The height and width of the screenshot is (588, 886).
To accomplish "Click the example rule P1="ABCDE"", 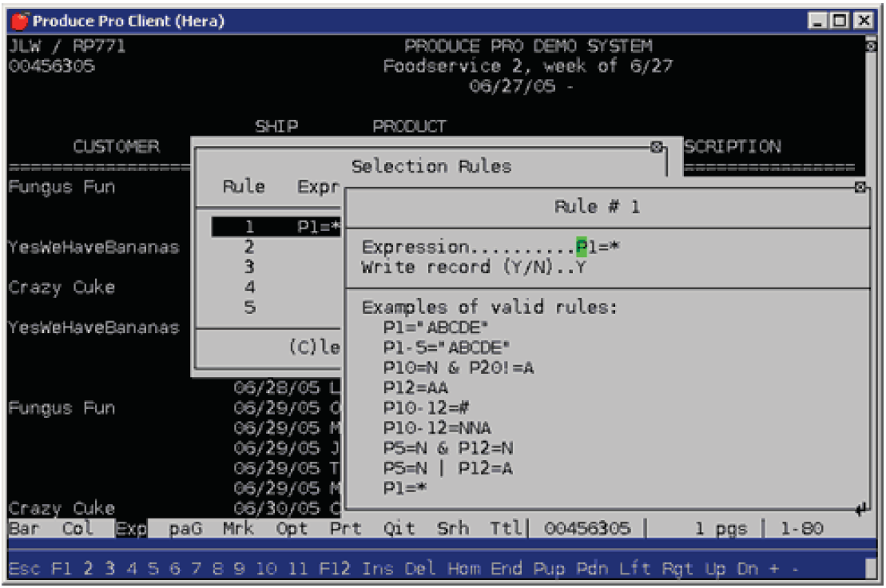I will pyautogui.click(x=435, y=328).
